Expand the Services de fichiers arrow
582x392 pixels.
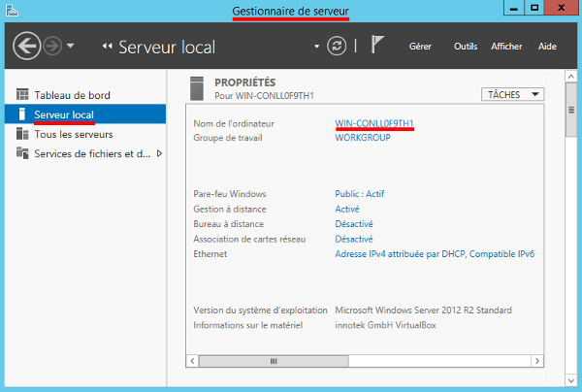(159, 153)
